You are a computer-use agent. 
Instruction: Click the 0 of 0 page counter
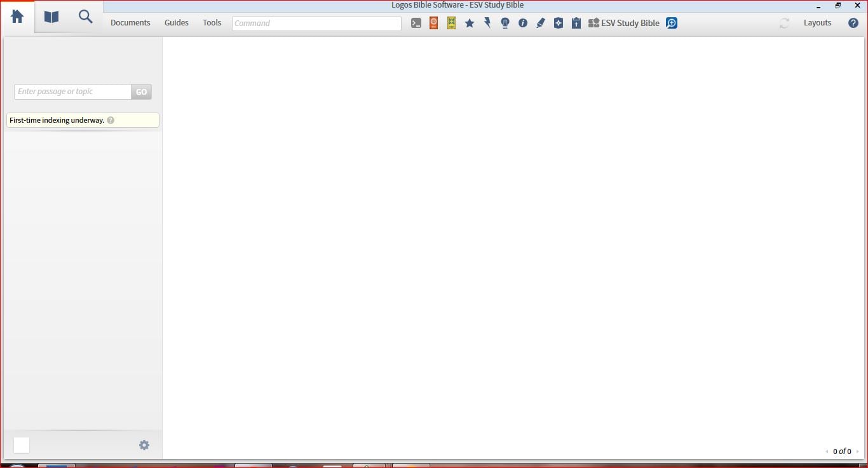pos(842,451)
